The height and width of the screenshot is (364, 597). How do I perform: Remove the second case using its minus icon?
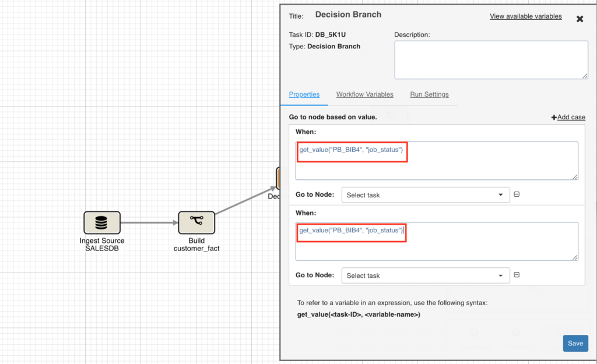click(517, 275)
